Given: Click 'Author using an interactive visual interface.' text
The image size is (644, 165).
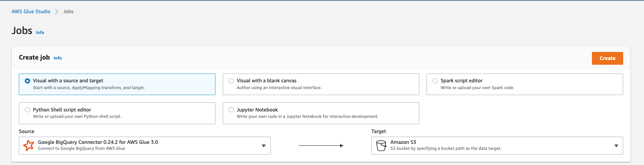Looking at the screenshot, I should coord(279,88).
